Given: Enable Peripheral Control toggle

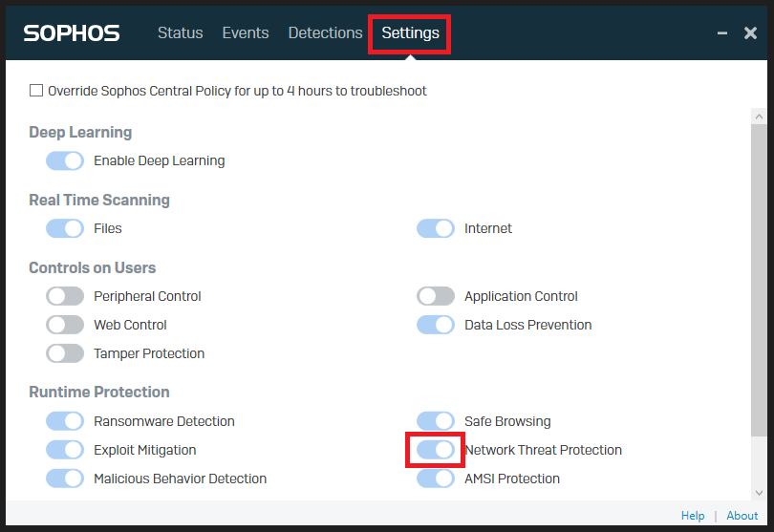Looking at the screenshot, I should [x=65, y=296].
